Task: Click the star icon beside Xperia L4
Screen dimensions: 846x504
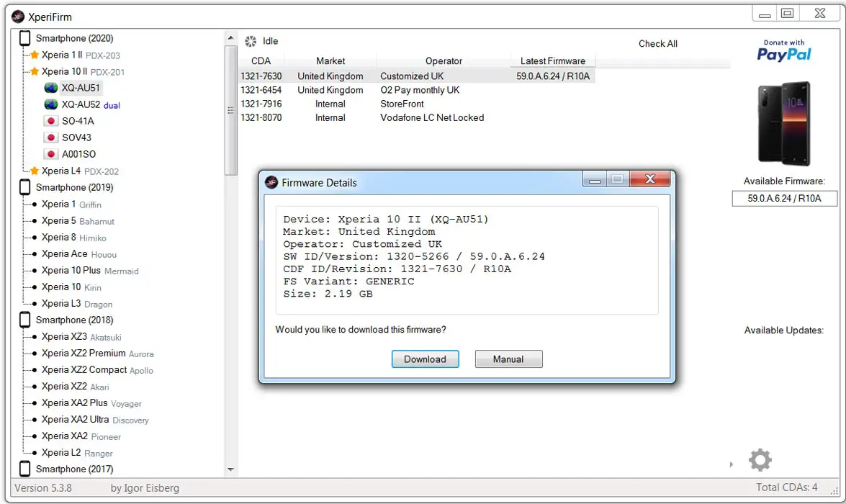Action: (35, 171)
